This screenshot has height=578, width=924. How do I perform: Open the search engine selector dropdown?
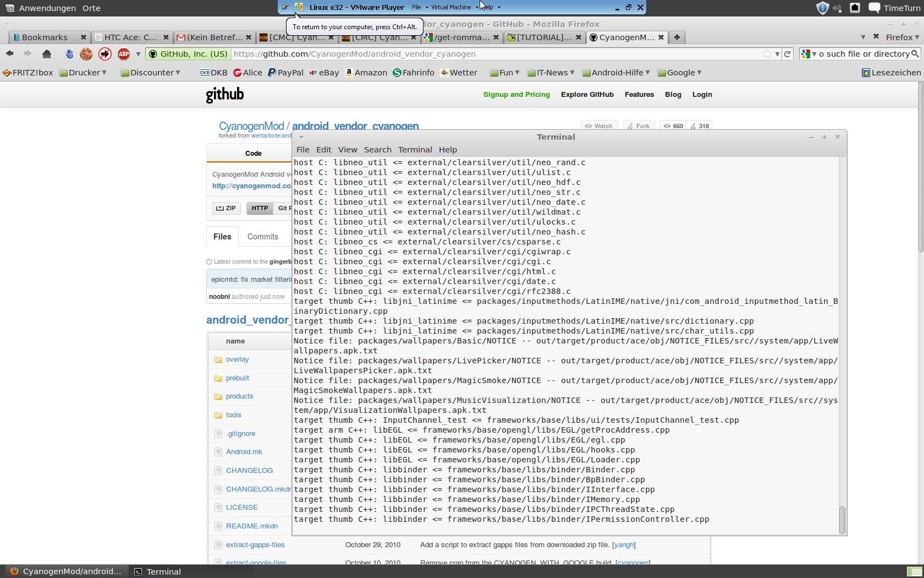coord(809,54)
